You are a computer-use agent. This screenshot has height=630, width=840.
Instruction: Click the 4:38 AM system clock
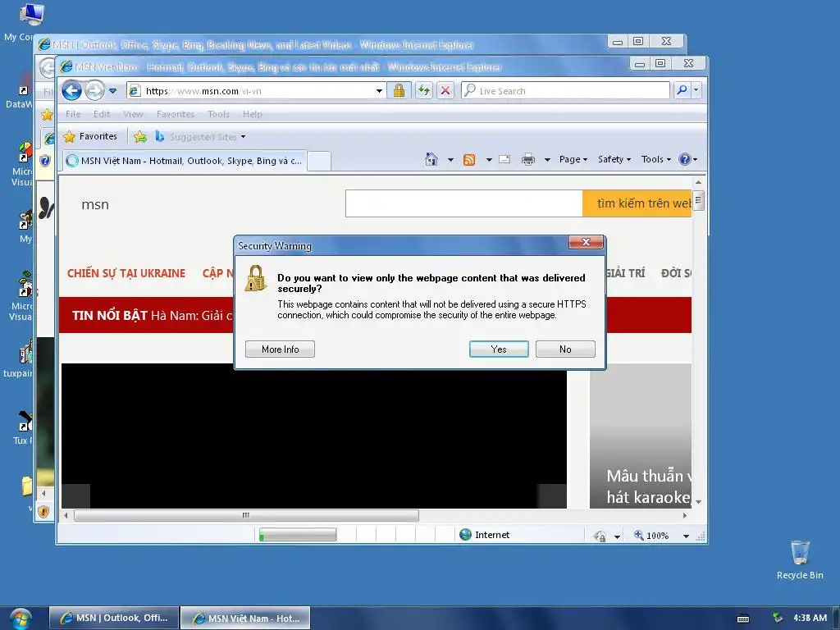(x=810, y=618)
